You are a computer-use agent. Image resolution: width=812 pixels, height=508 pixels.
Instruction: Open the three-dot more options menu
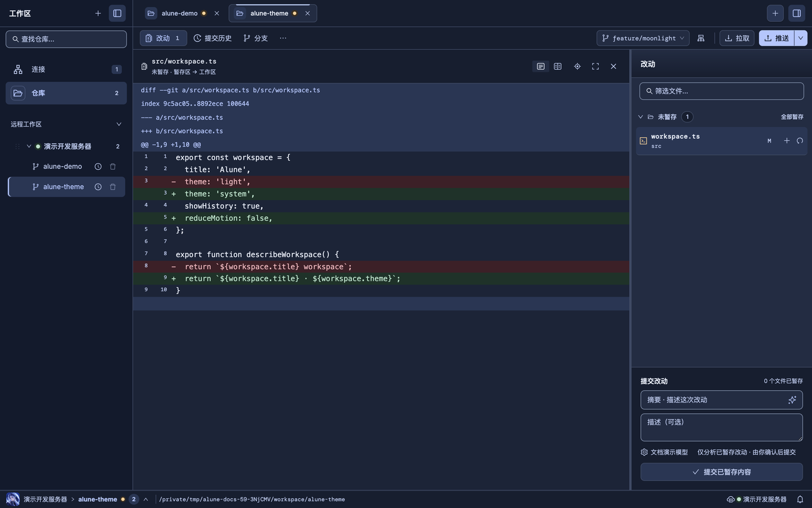click(283, 38)
